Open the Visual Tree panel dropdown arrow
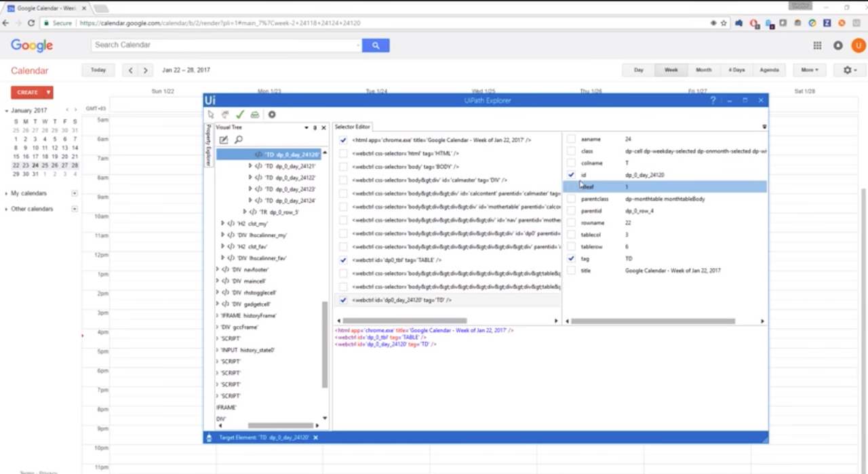Image resolution: width=868 pixels, height=474 pixels. pos(307,127)
